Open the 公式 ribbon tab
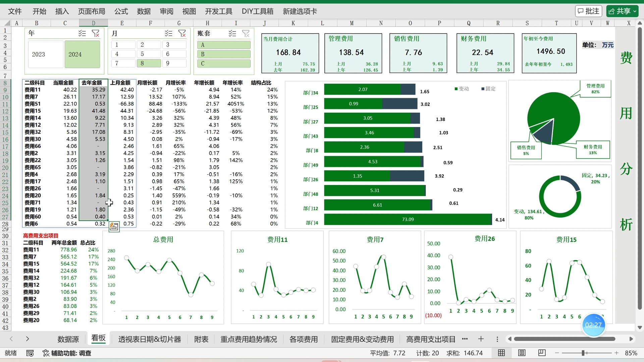Screen dimensions: 644x362 [x=121, y=11]
